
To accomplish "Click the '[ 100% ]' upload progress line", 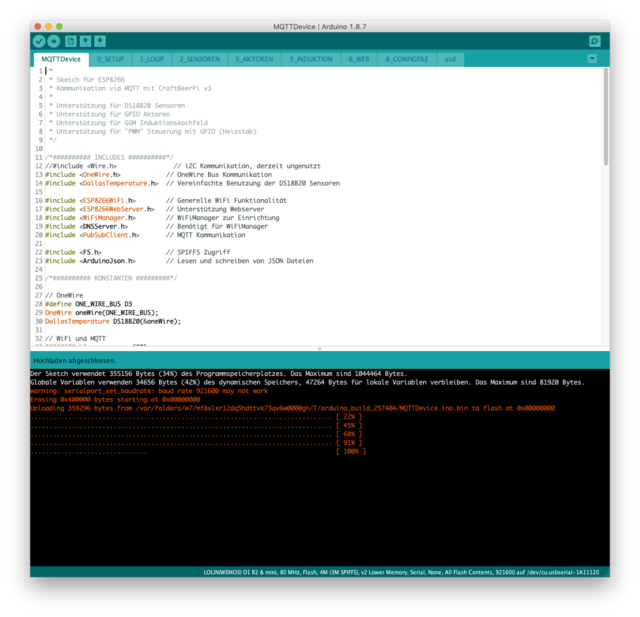I will [198, 451].
